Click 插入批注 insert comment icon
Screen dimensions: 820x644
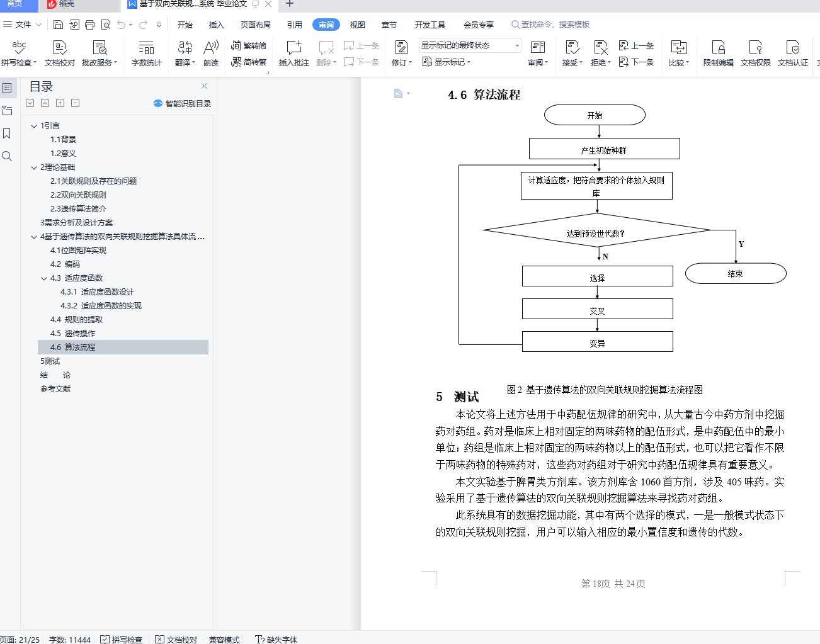294,54
